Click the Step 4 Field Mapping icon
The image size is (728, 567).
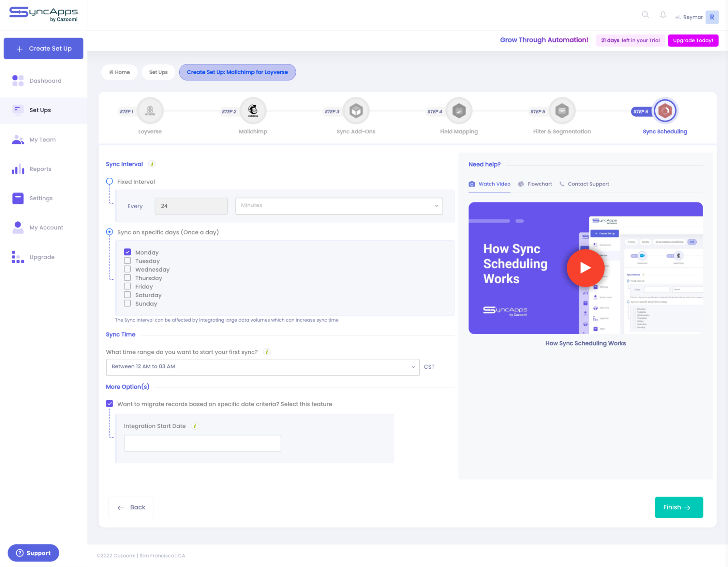click(459, 110)
